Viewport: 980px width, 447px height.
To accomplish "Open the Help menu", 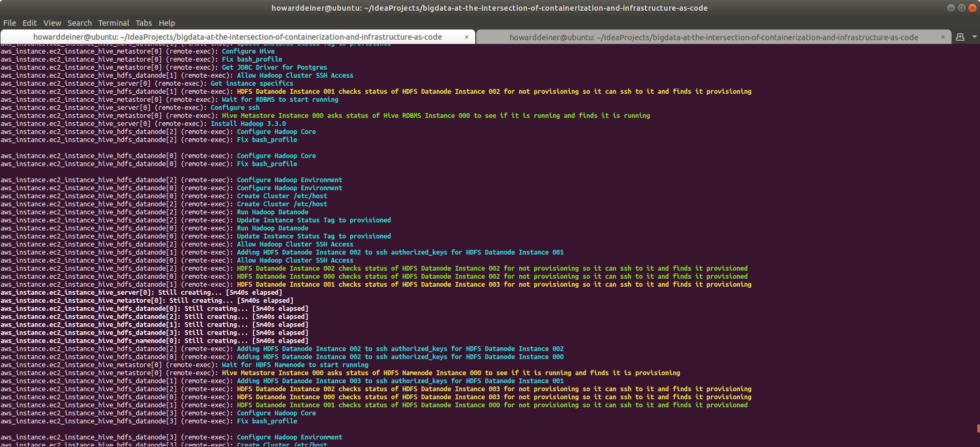I will (x=167, y=23).
